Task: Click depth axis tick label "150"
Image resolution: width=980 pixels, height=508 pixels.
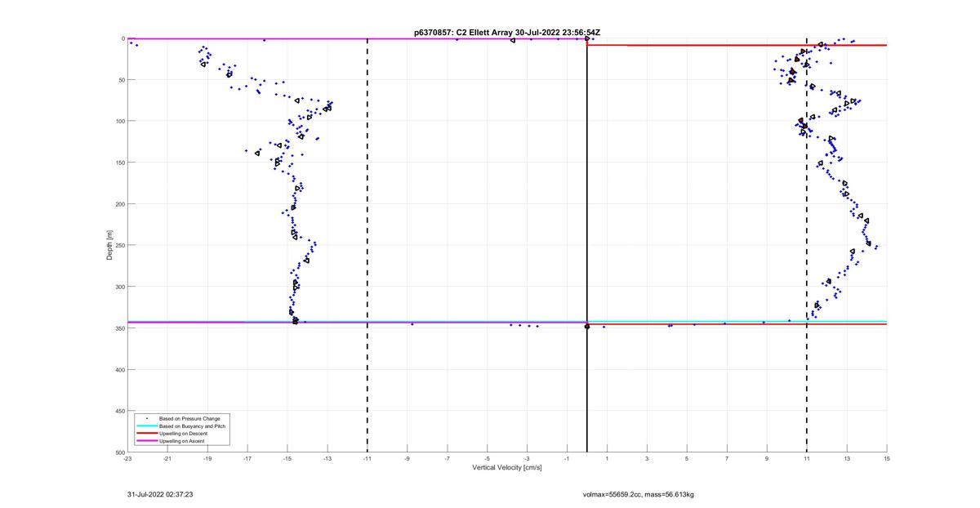Action: pos(119,163)
